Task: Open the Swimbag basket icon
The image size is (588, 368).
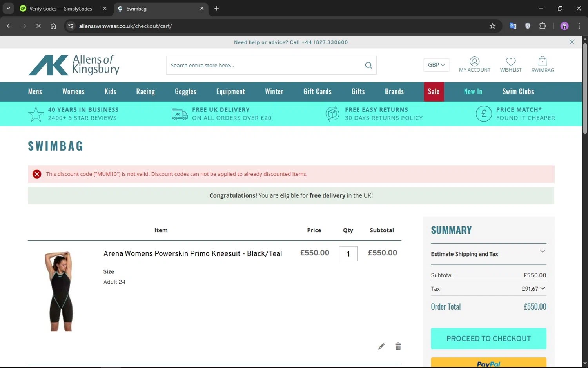Action: click(543, 61)
